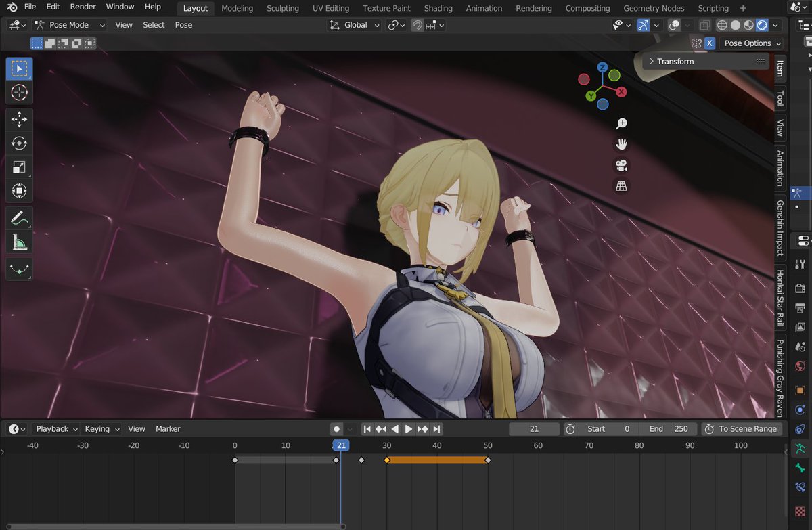Select the Measure tool

[x=19, y=242]
